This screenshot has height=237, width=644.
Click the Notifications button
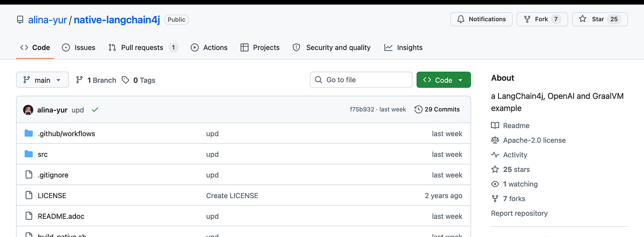click(481, 19)
